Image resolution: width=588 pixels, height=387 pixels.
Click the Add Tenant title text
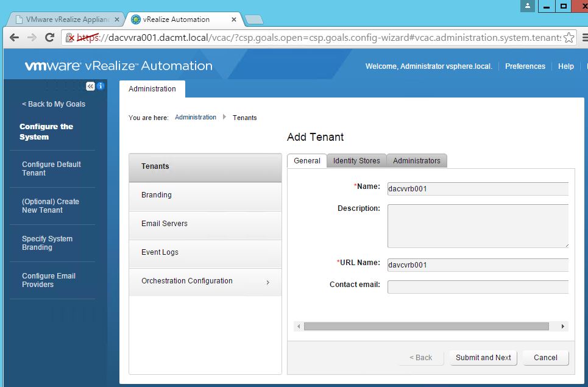[x=316, y=137]
